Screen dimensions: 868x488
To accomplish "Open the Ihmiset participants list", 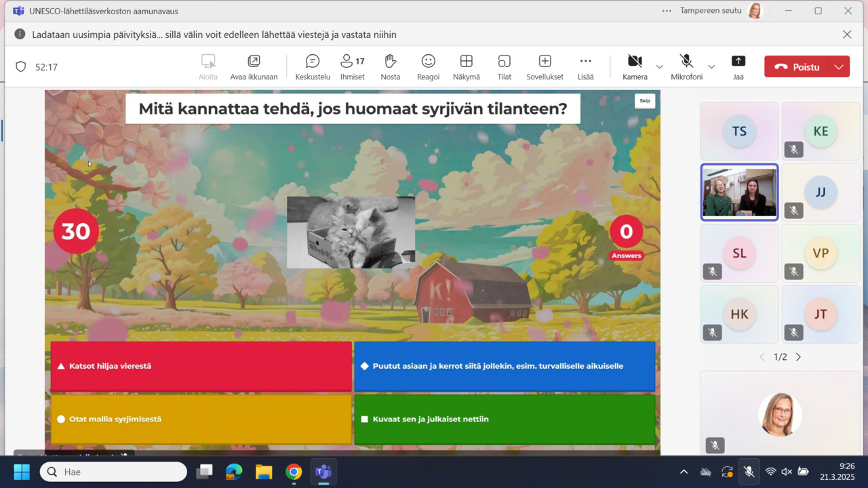I will tap(352, 67).
